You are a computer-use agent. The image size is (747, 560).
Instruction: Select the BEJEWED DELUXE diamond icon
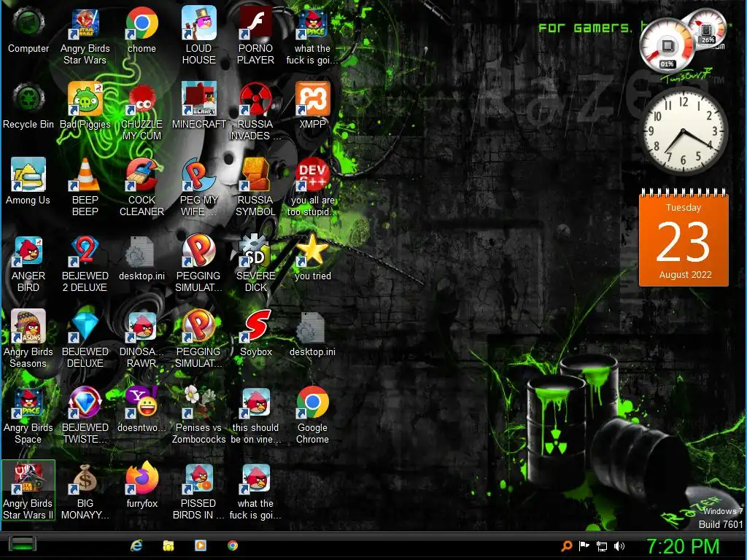85,339
